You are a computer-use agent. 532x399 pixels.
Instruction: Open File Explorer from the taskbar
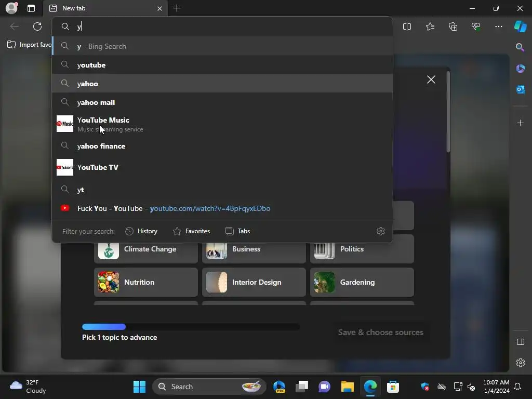click(x=348, y=387)
